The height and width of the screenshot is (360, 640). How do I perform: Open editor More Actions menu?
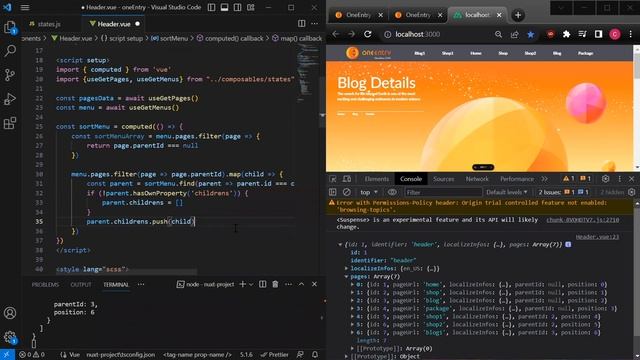pos(314,24)
